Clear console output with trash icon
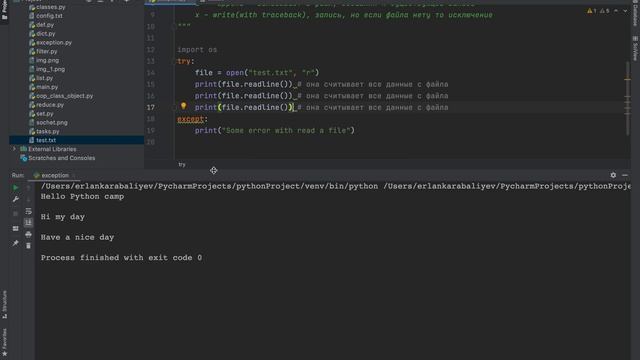This screenshot has height=360, width=640. click(x=28, y=246)
